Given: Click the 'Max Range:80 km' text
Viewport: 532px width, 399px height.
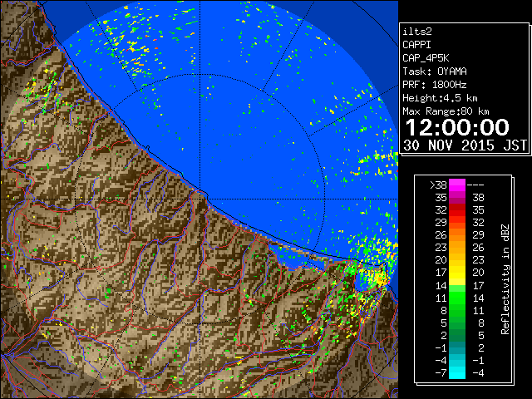Looking at the screenshot, I should tap(446, 111).
